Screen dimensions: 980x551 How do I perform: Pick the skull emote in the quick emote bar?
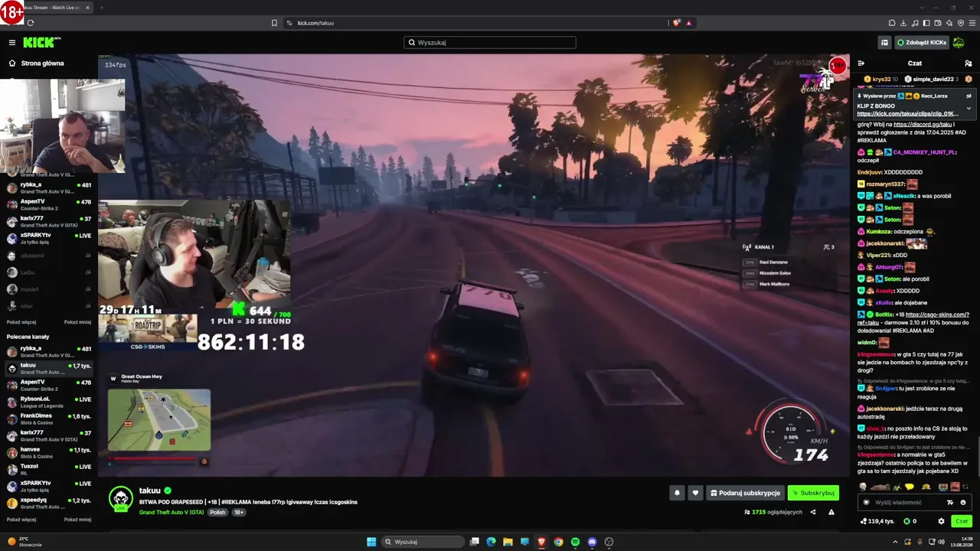[863, 487]
